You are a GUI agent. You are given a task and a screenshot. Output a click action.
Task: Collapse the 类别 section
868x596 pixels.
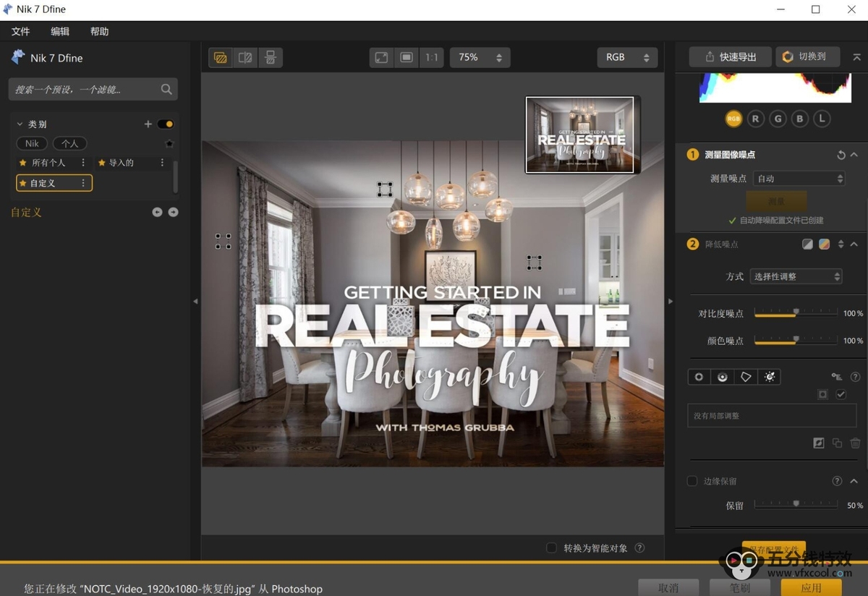click(x=20, y=124)
